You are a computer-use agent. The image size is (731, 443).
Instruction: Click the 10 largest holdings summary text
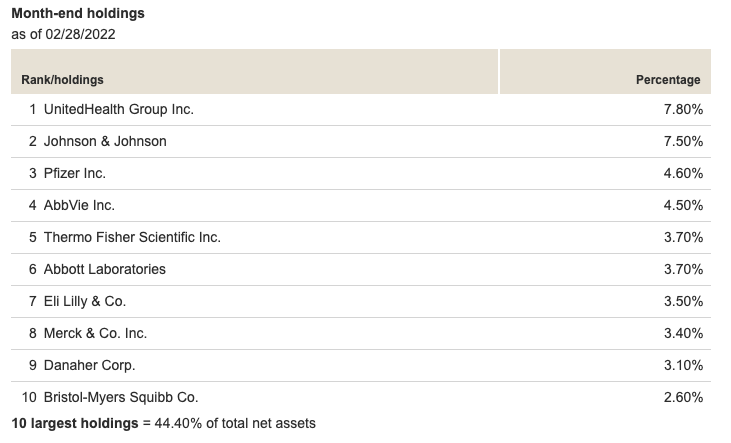(163, 423)
